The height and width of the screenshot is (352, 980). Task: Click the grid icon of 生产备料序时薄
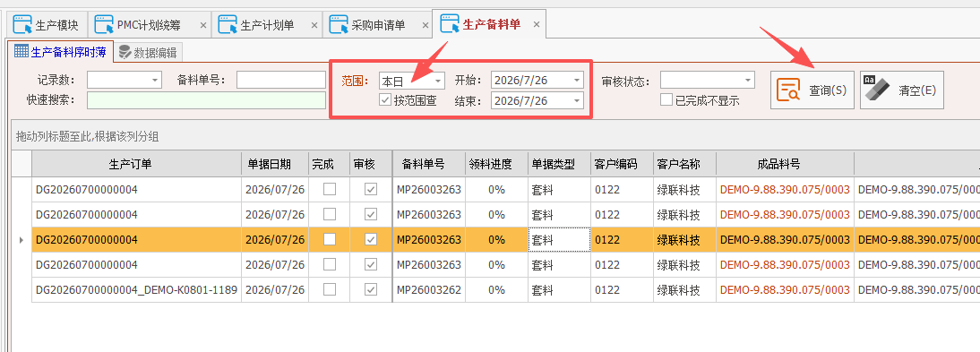coord(21,51)
